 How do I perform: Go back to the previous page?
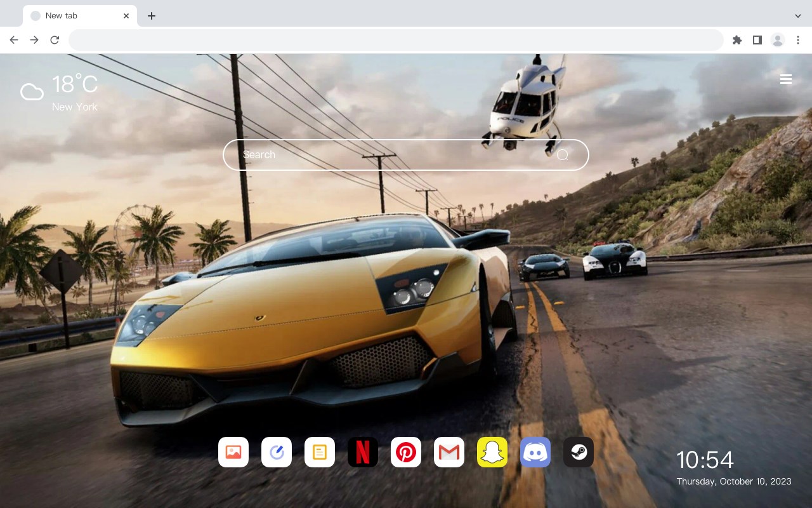click(x=14, y=40)
